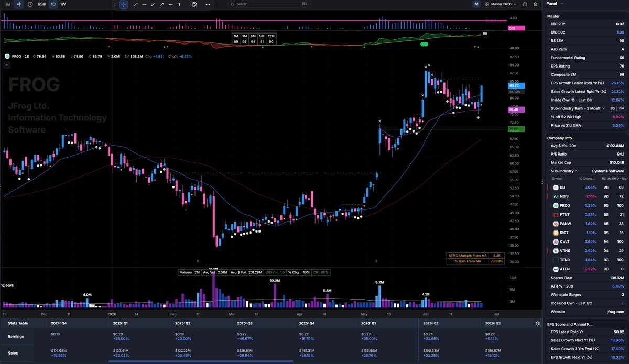Open the calendar date icon
Image resolution: width=629 pixels, height=364 pixels.
(x=525, y=4)
